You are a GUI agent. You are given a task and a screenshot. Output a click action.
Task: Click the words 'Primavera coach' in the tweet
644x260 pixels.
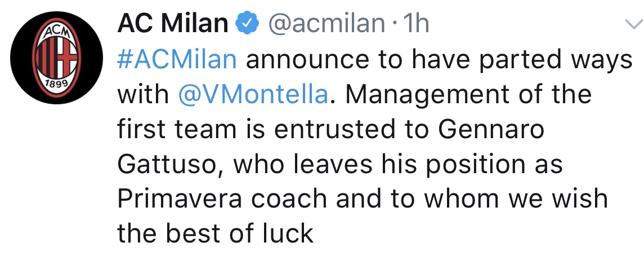[221, 200]
